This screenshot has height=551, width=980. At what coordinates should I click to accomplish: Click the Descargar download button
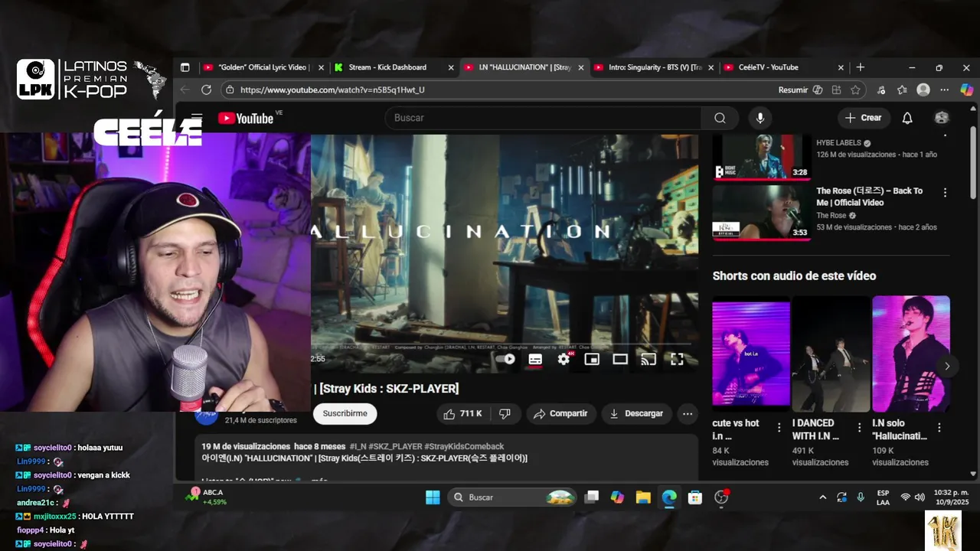[636, 413]
